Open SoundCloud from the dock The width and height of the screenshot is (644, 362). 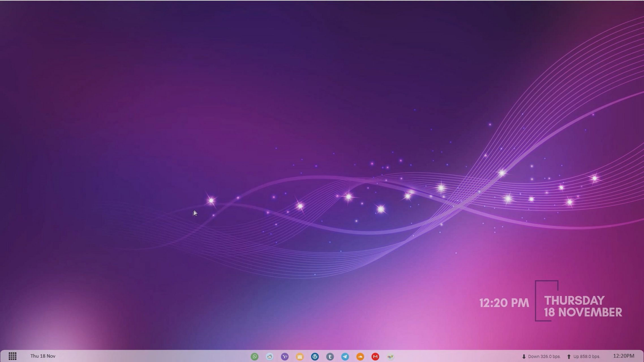tap(360, 356)
